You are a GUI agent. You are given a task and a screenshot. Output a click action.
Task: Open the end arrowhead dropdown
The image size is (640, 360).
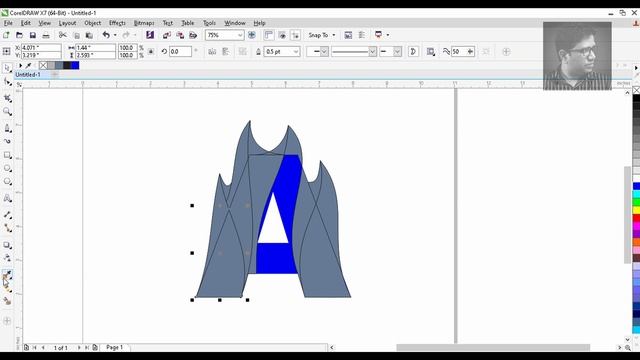tap(397, 51)
